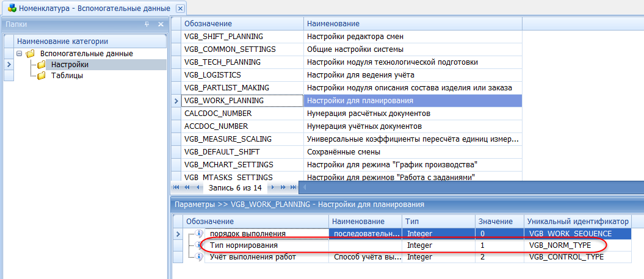Go to first record in navigator
The width and height of the screenshot is (644, 279).
[177, 187]
